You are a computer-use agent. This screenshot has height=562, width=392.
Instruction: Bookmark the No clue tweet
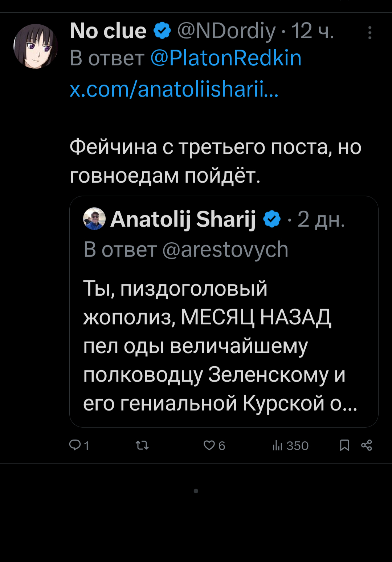(x=344, y=445)
